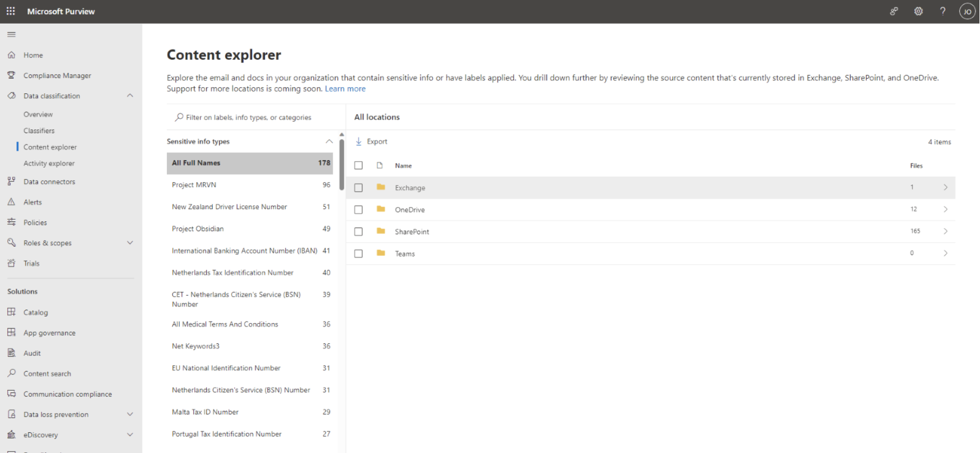Collapse the Sensitive info types section

pos(329,142)
